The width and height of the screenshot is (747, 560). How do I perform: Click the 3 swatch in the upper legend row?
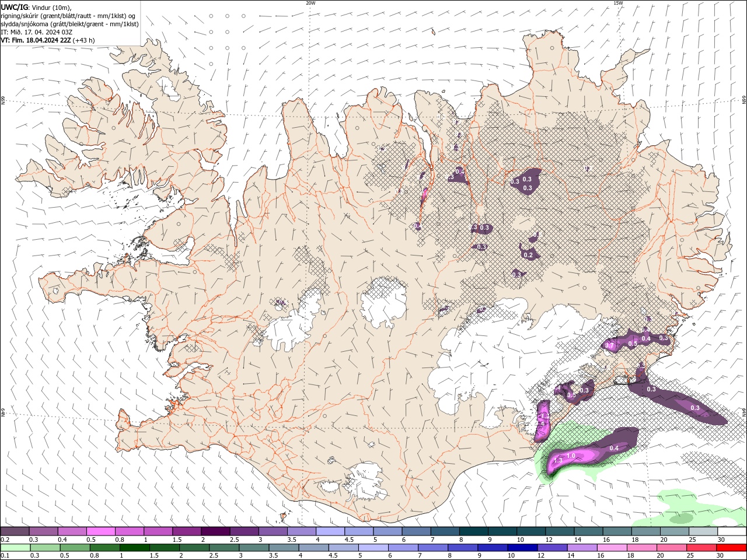273,531
